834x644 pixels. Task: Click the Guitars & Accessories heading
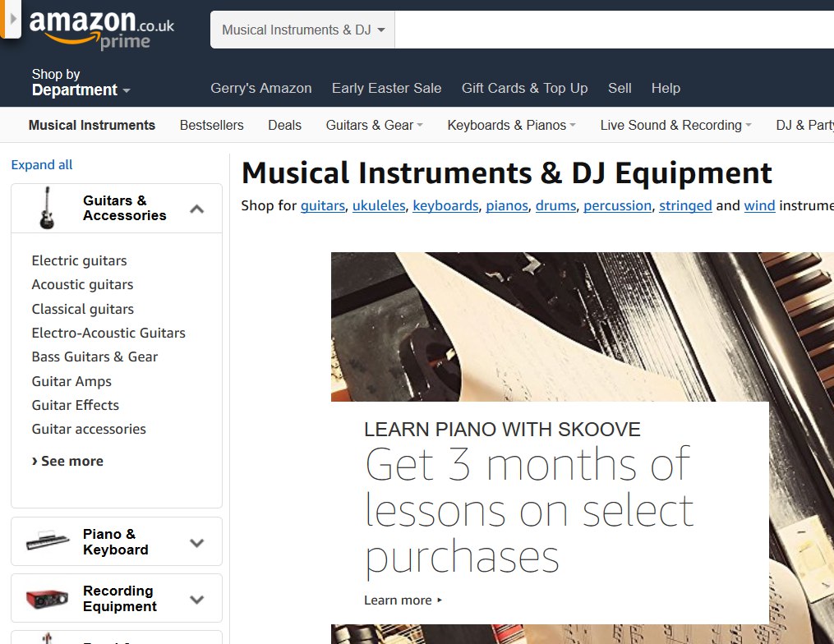124,208
